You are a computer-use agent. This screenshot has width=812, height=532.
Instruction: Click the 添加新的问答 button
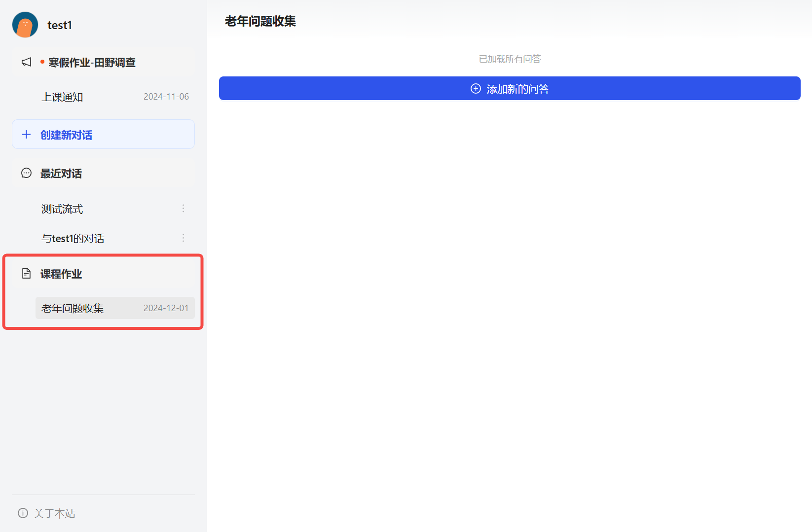[x=510, y=88]
